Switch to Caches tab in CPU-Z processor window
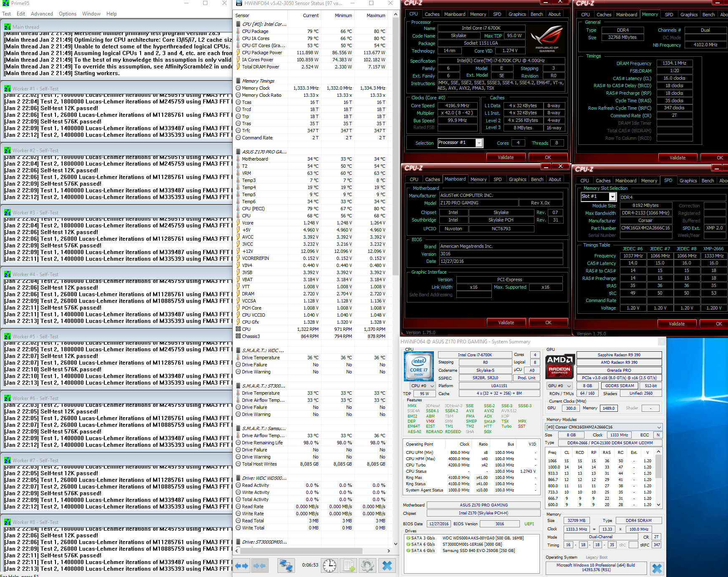The height and width of the screenshot is (577, 728). (x=432, y=14)
